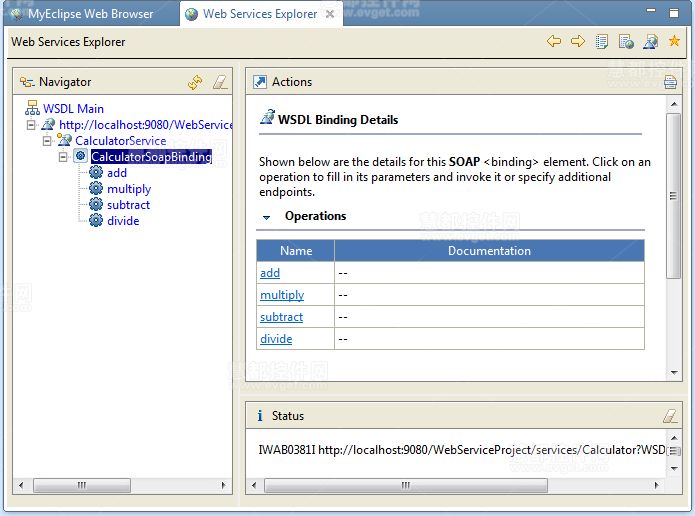Click Status pane horizontal scrollbar thumb

point(406,485)
